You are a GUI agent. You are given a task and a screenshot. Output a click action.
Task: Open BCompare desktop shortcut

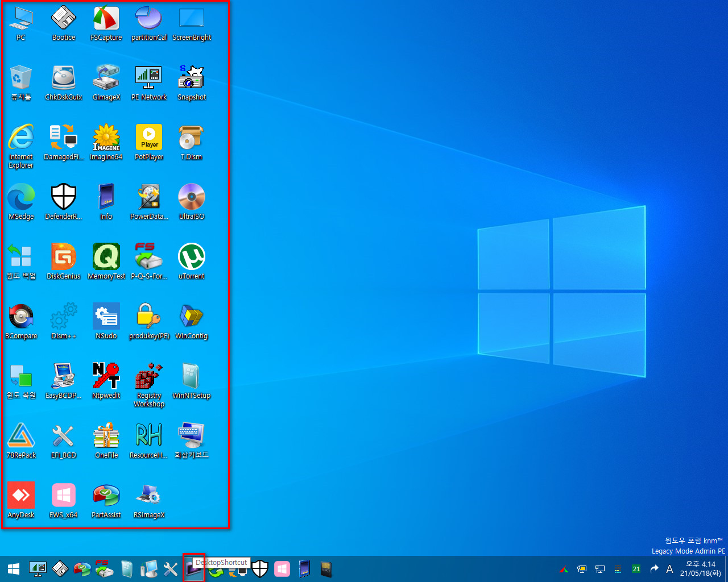(21, 322)
